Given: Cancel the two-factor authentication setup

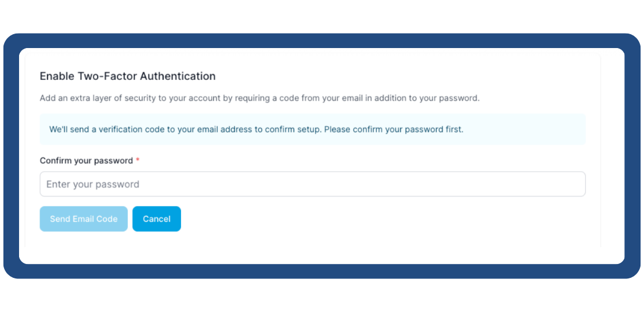Looking at the screenshot, I should 157,219.
